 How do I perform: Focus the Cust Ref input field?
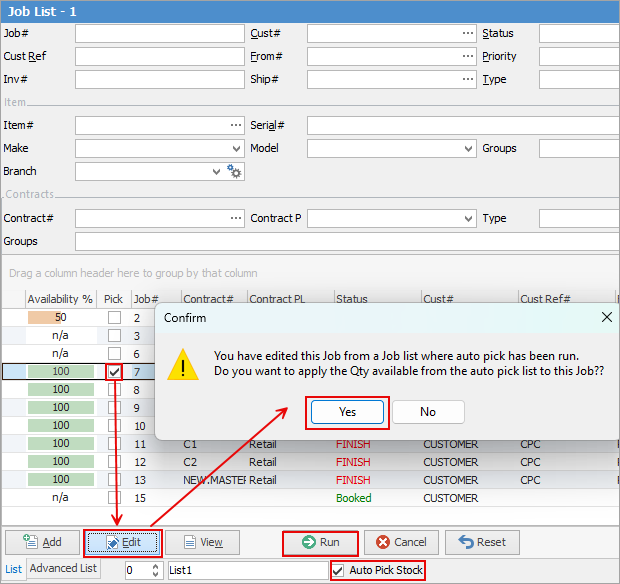[160, 56]
